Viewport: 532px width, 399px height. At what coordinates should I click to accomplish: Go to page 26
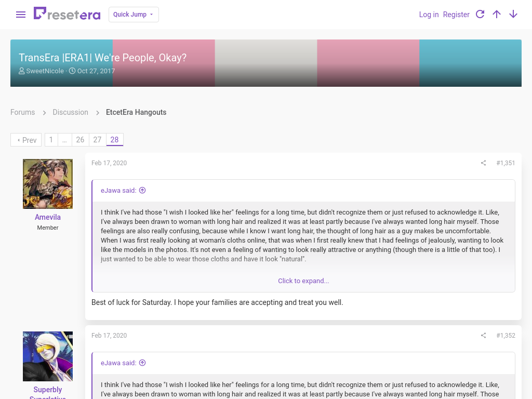click(x=80, y=140)
